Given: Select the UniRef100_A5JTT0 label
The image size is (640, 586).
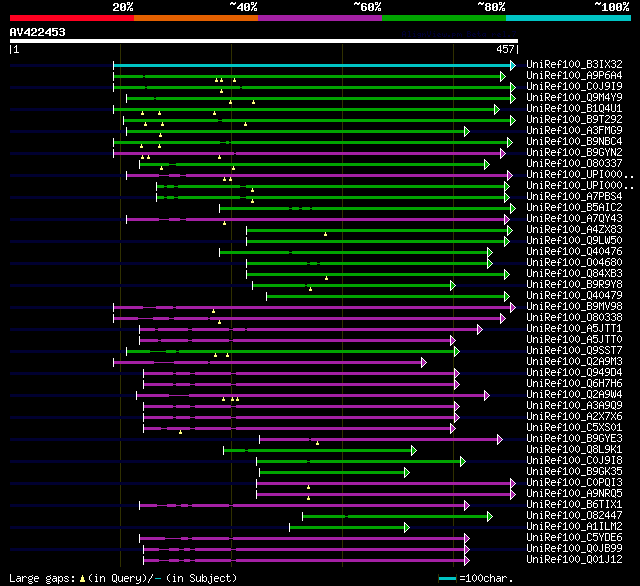Looking at the screenshot, I should 574,340.
